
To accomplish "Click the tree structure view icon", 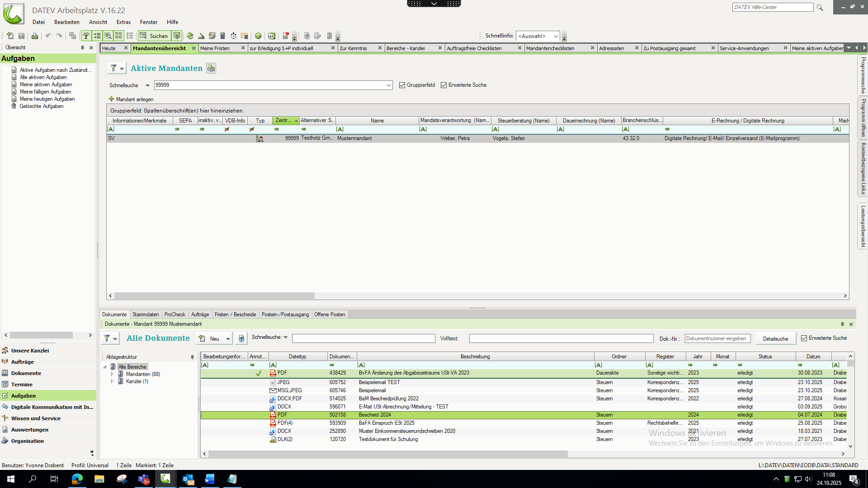I will pos(86,36).
